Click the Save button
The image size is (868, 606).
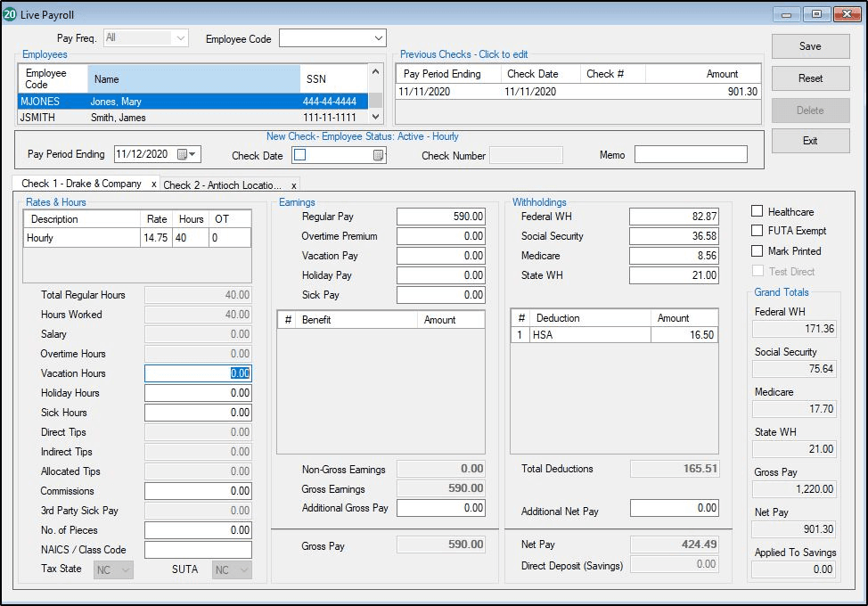(x=809, y=45)
